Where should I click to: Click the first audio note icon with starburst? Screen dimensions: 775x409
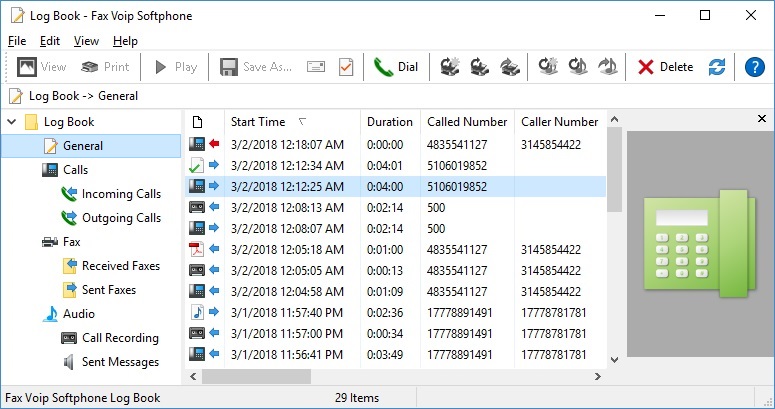click(548, 67)
